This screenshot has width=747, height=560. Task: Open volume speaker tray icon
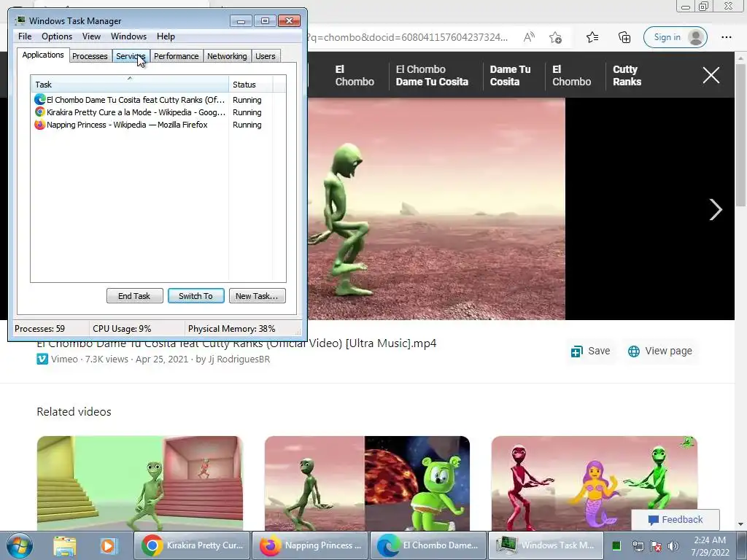(x=673, y=546)
